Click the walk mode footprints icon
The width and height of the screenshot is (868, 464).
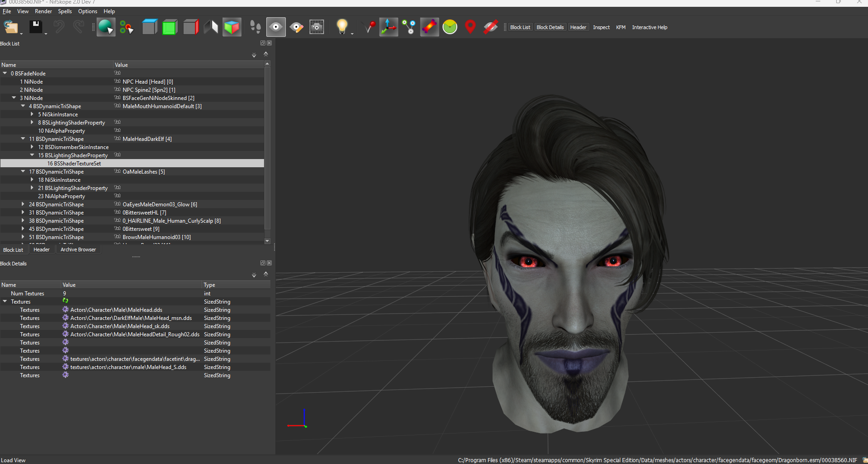click(x=255, y=27)
